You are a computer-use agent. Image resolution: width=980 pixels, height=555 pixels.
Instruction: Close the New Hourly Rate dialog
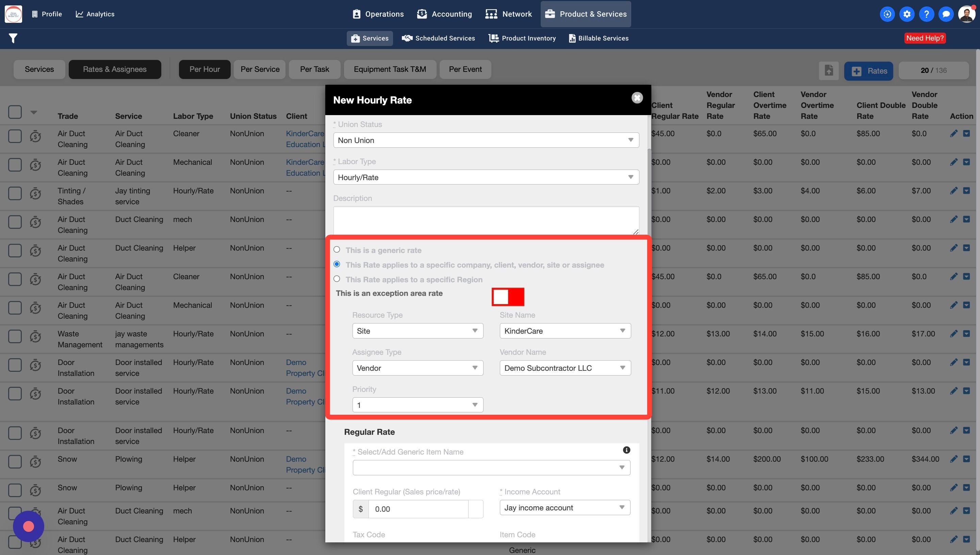pyautogui.click(x=637, y=98)
